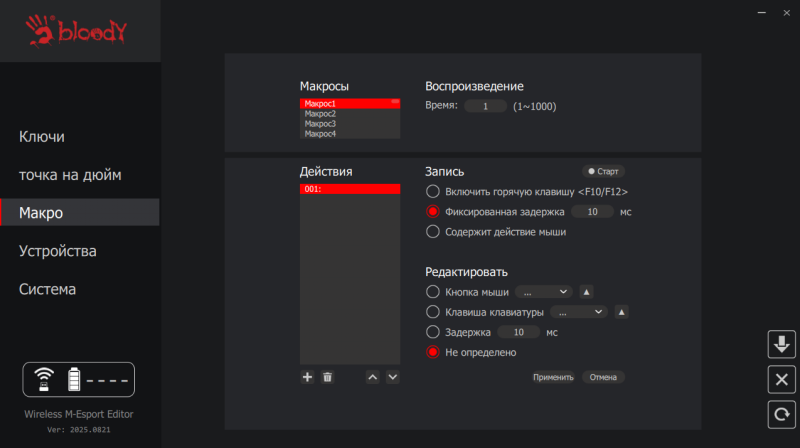The image size is (800, 448).
Task: Select the Задержка radio button
Action: click(433, 332)
